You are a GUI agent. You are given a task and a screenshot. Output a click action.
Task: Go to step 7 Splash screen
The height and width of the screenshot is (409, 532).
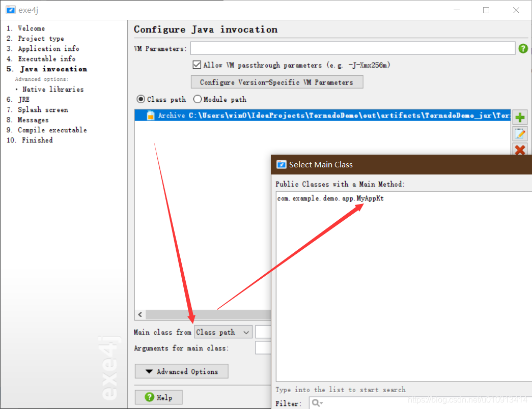(x=37, y=109)
